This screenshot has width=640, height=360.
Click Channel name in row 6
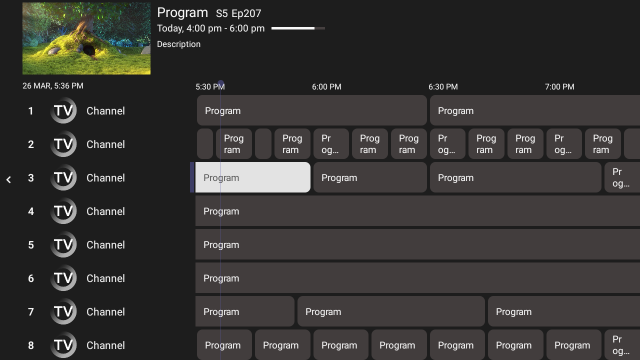[105, 278]
